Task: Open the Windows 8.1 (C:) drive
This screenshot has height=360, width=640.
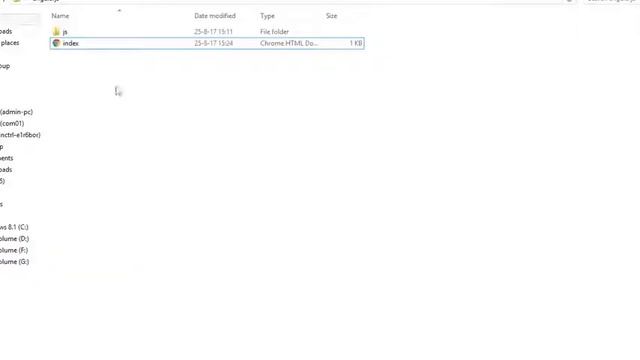Action: pos(14,227)
